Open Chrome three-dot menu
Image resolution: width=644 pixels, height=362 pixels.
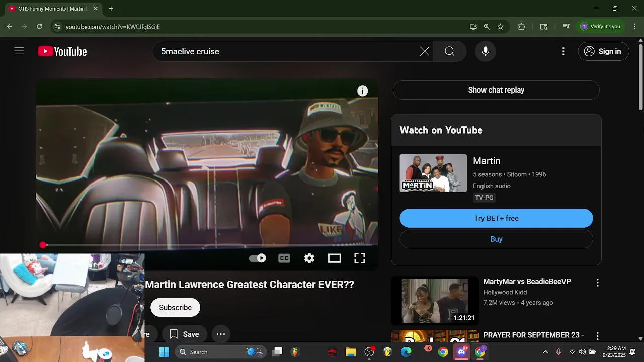[634, 27]
